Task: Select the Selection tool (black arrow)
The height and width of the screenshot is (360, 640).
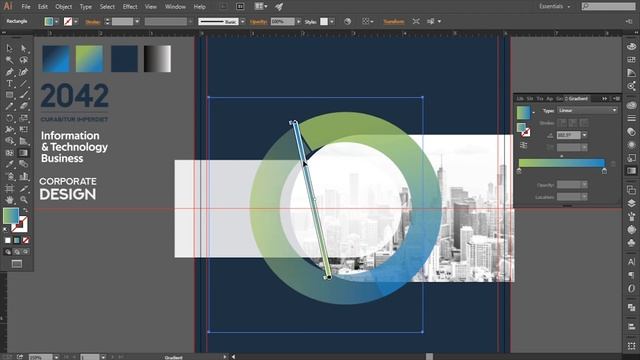Action: [9, 49]
